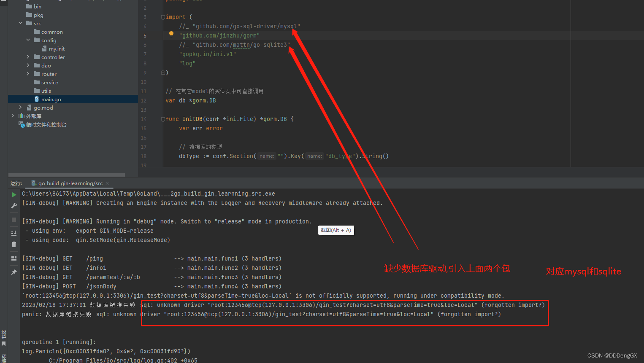Click the scroll-to-end icon in Run toolbar
Viewport: 644px width, 363px height.
[14, 233]
